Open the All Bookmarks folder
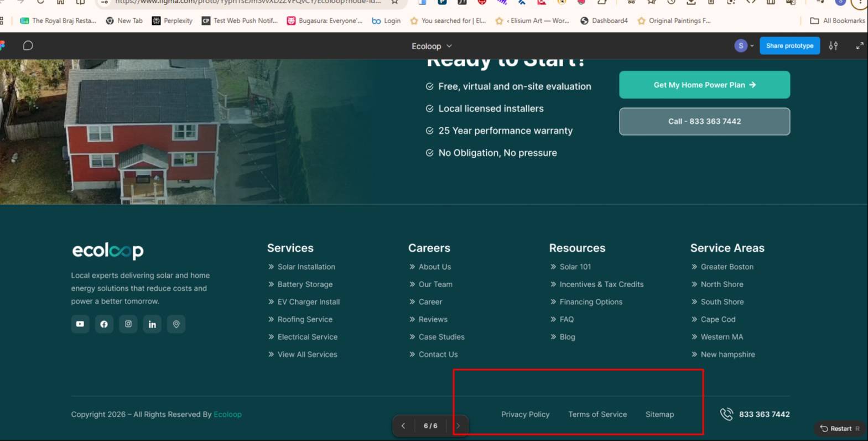 tap(838, 20)
